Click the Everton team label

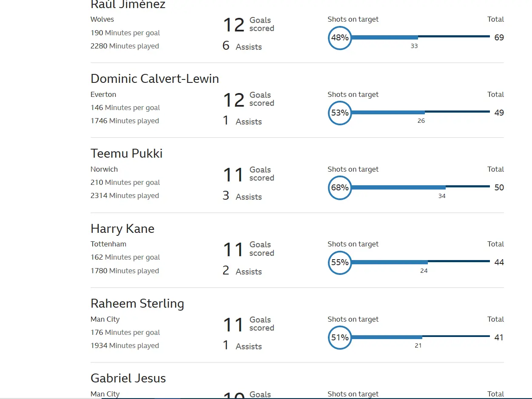click(103, 95)
